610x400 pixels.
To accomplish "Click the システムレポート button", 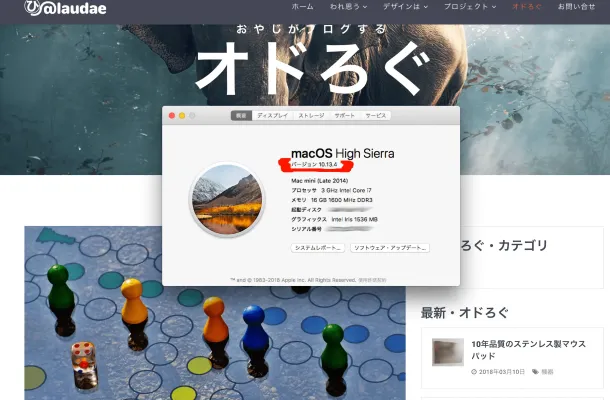I will tap(318, 247).
